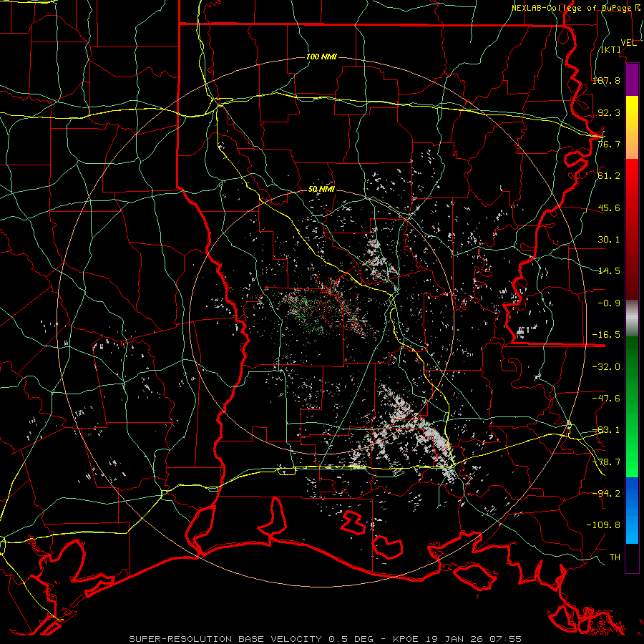The image size is (644, 644).
Task: Click the -78.7 velocity scale value
Action: pos(606,462)
